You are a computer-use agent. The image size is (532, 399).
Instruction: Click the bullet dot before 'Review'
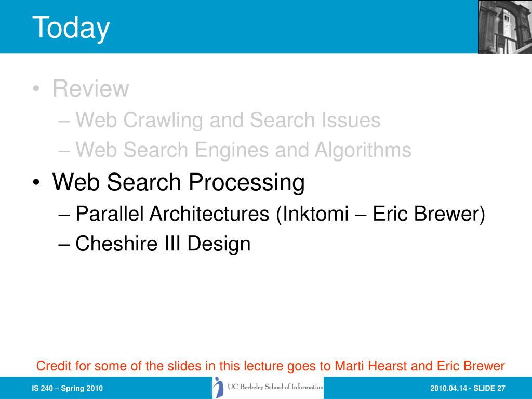tap(36, 89)
